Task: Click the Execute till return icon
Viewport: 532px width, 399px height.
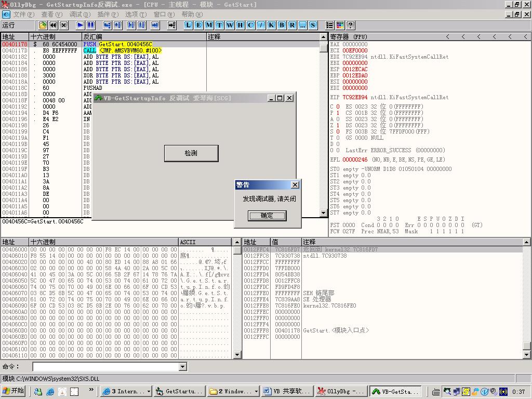Action: 155,25
